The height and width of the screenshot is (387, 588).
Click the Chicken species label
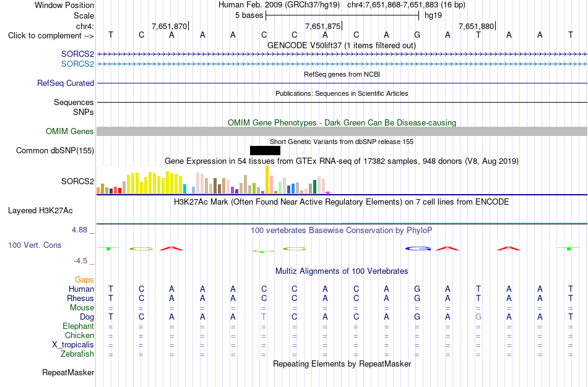(79, 335)
